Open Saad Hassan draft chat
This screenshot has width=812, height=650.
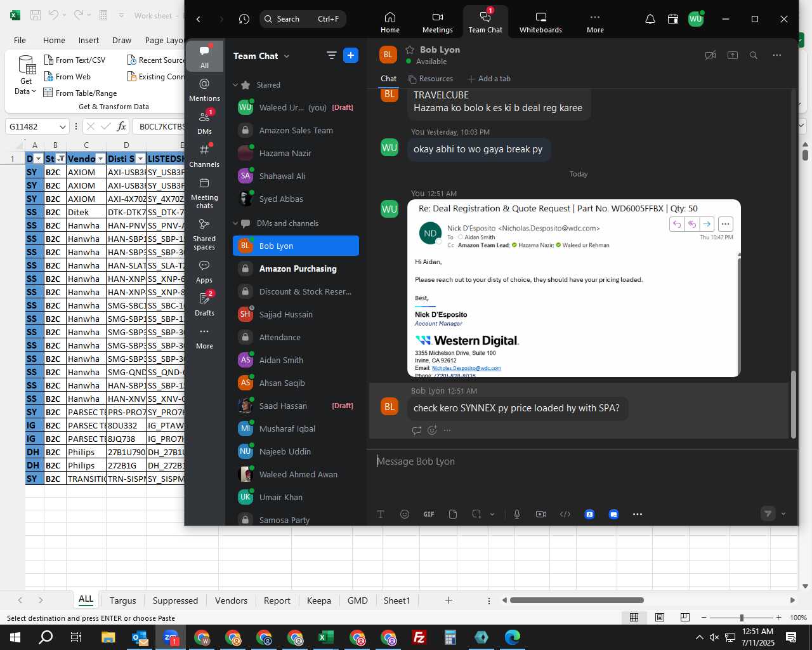tap(296, 406)
